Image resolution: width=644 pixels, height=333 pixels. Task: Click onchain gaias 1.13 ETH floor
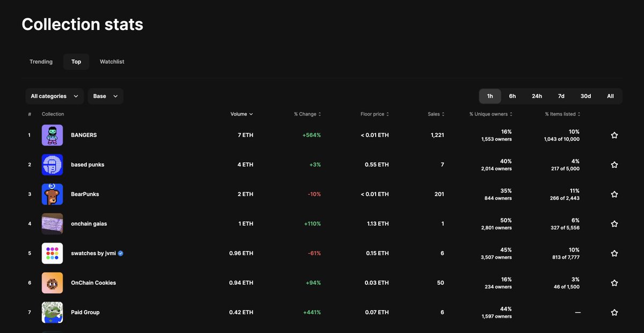377,224
